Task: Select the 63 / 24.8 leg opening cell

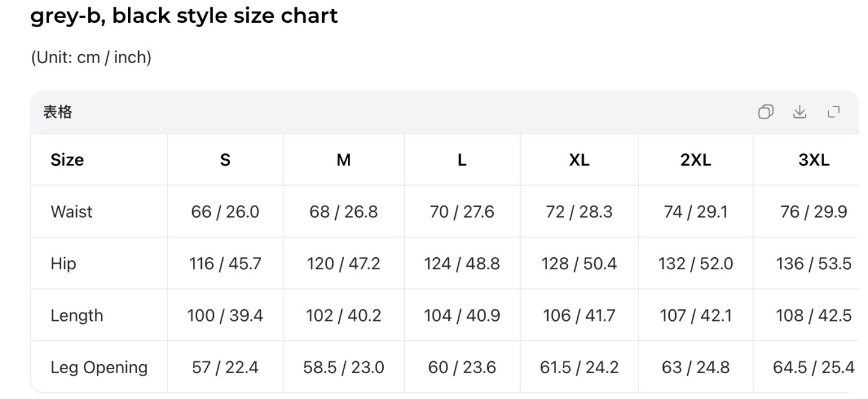Action: (x=696, y=367)
